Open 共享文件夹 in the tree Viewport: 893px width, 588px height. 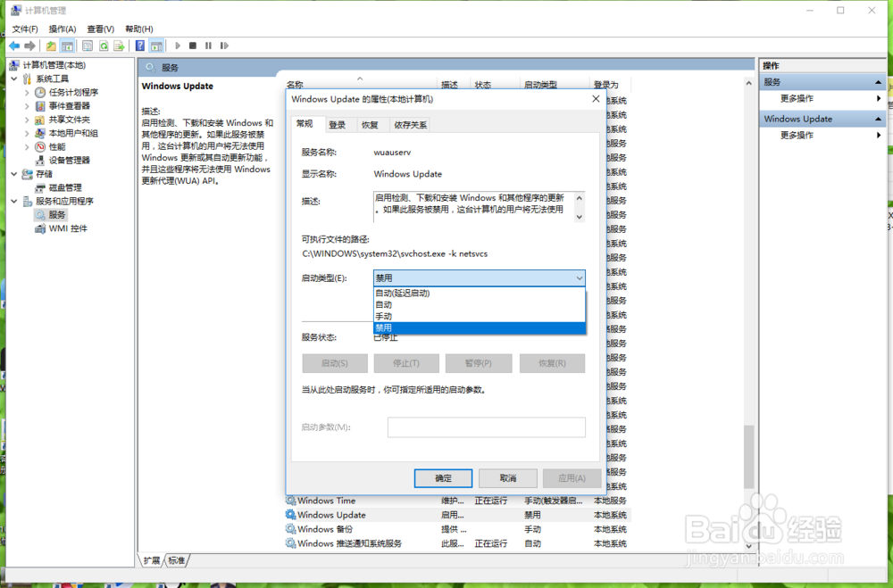69,120
